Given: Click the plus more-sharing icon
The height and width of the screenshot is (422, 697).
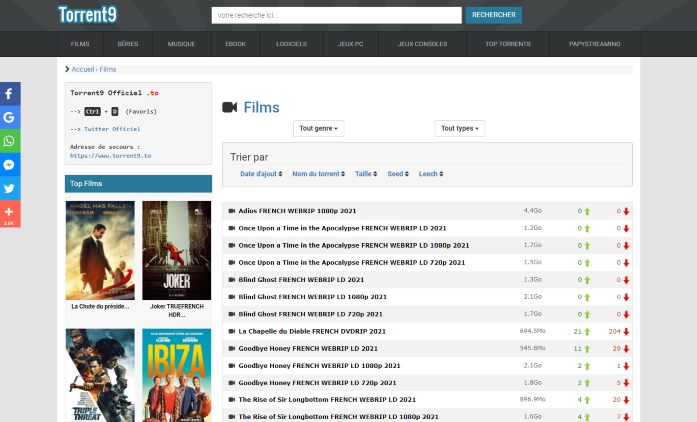Looking at the screenshot, I should [x=9, y=212].
